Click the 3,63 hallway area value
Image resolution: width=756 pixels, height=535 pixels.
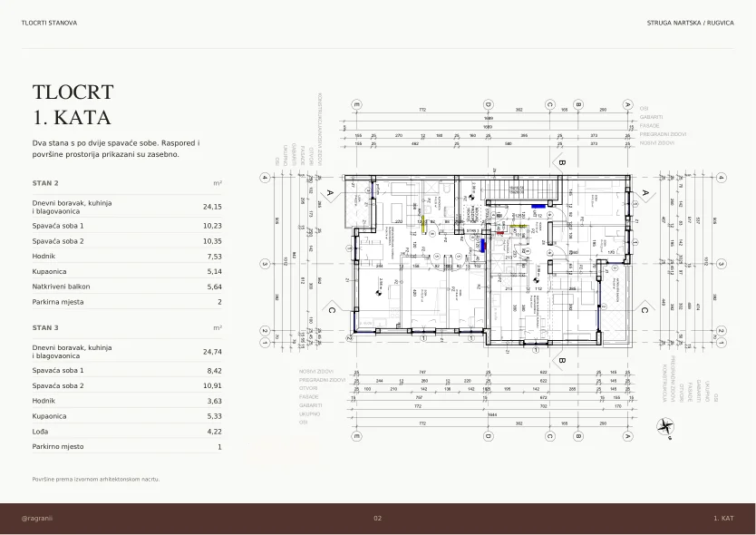pos(215,401)
